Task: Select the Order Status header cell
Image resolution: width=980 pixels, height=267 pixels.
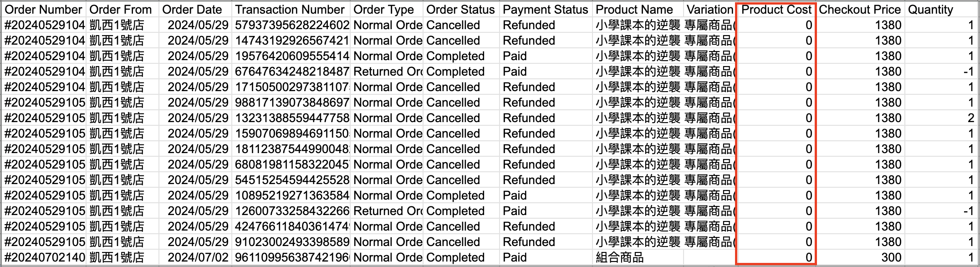Action: click(x=461, y=10)
